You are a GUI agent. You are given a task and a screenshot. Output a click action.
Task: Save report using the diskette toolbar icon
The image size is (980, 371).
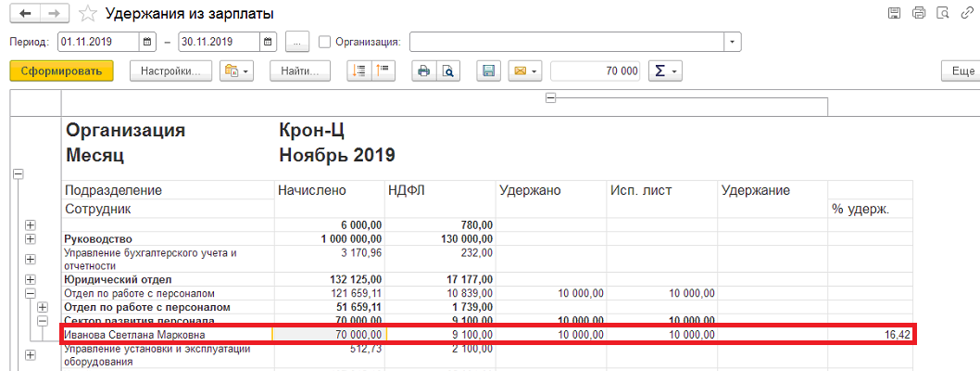coord(489,71)
